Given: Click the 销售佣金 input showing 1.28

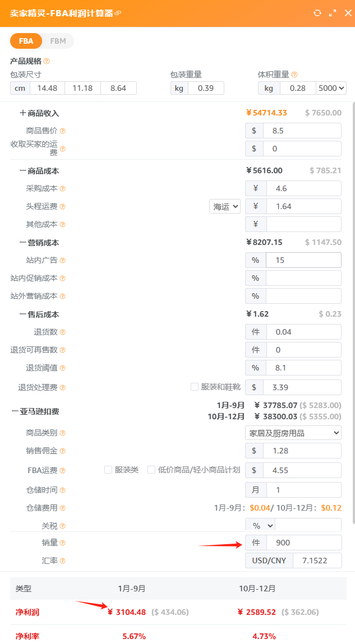Looking at the screenshot, I should click(303, 451).
